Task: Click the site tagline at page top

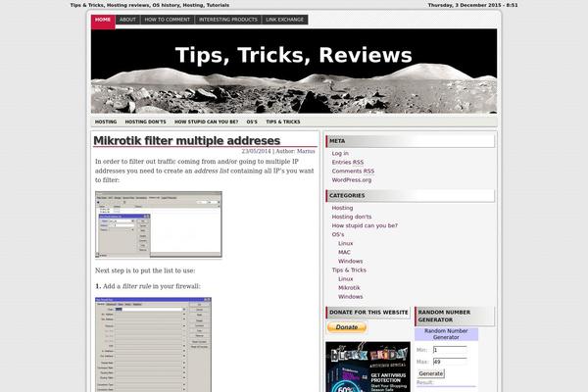Action: pyautogui.click(x=150, y=5)
